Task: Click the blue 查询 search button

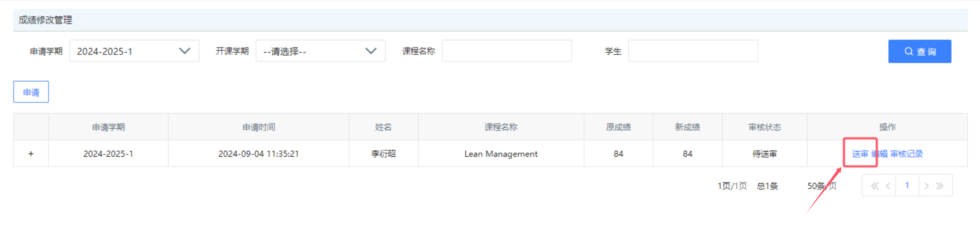Action: [919, 52]
